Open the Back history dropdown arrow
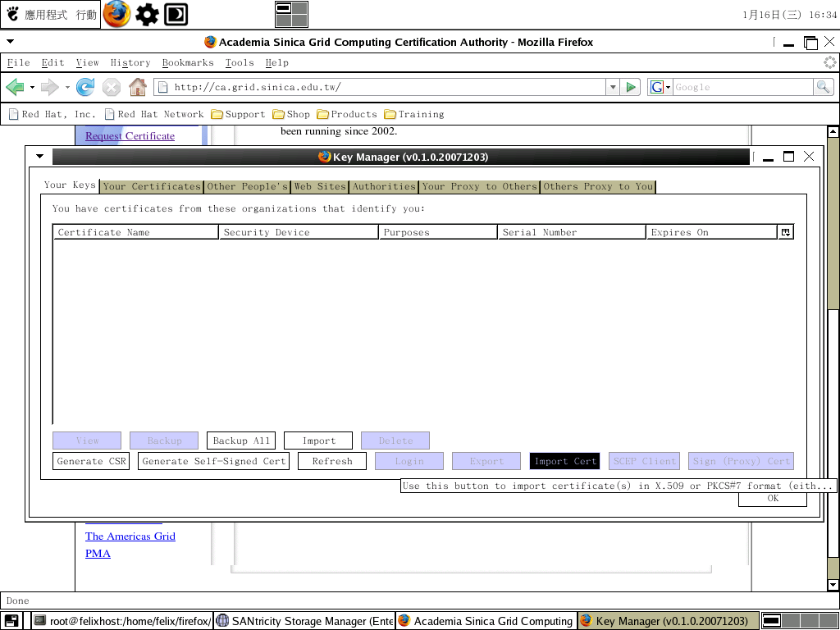 click(x=32, y=87)
